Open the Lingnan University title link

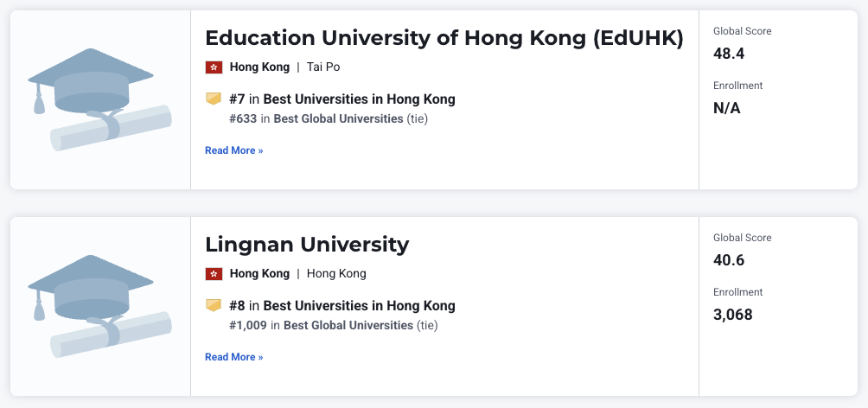point(307,245)
